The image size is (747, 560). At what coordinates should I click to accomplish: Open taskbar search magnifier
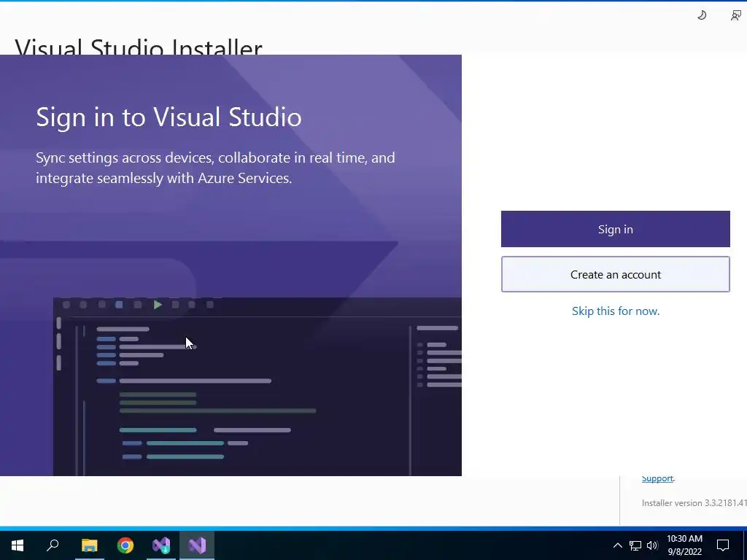click(x=53, y=545)
